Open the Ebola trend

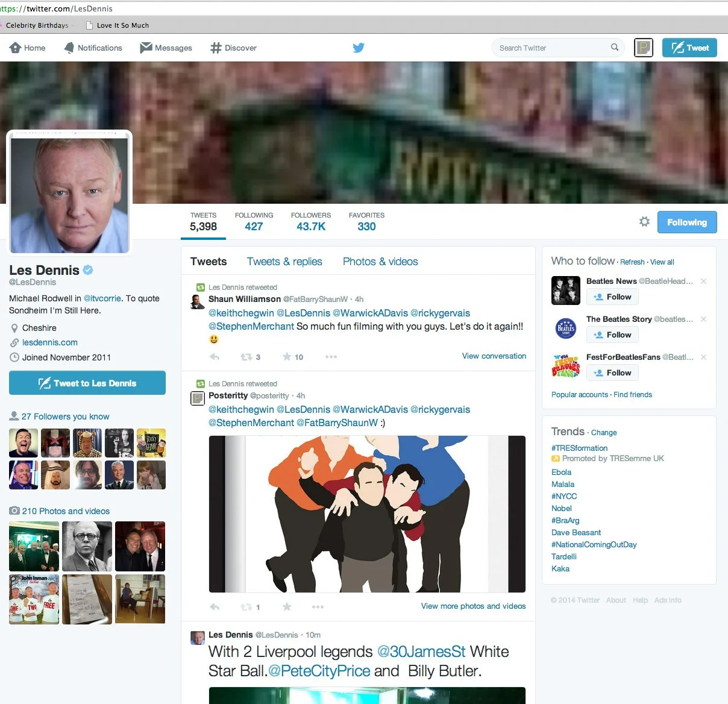pos(561,472)
